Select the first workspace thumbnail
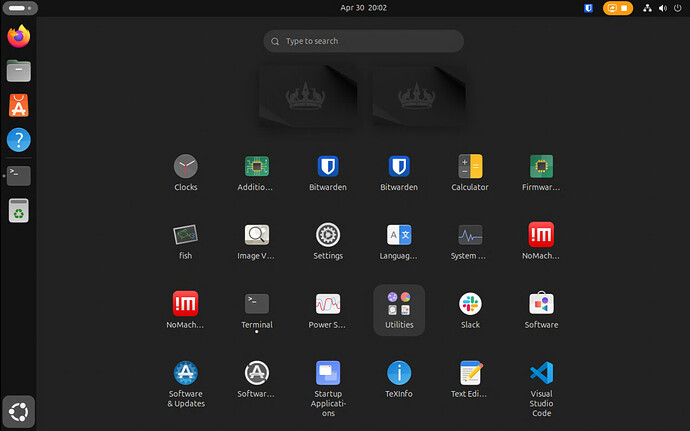The width and height of the screenshot is (690, 431). pos(308,96)
